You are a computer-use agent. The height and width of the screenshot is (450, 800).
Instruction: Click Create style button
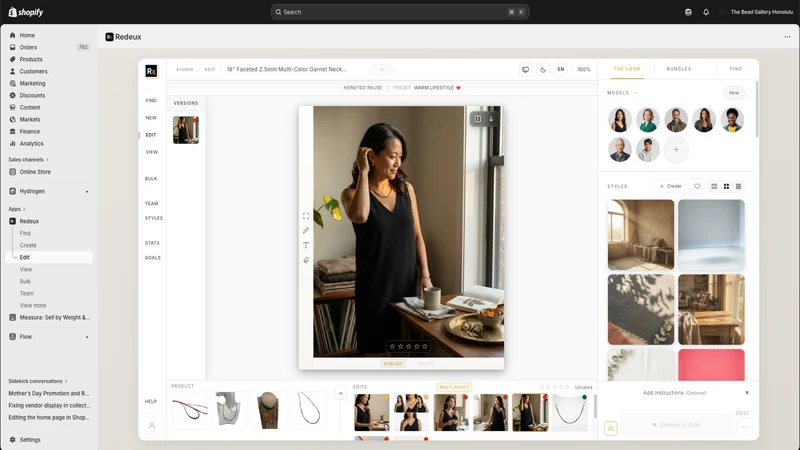point(670,186)
